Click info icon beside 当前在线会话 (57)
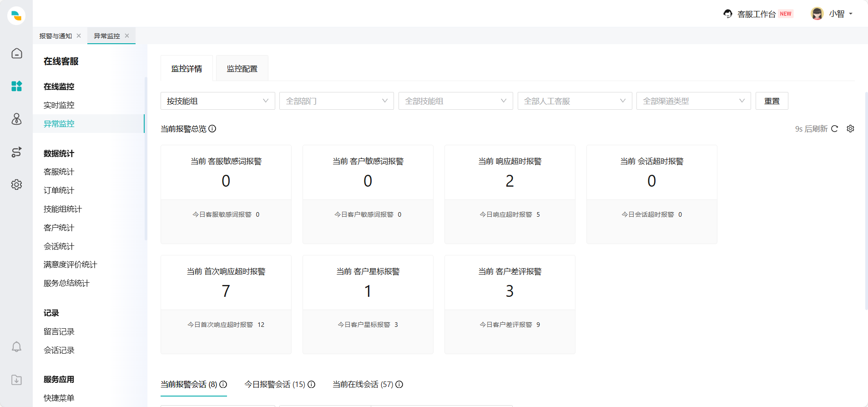868x407 pixels. click(x=399, y=384)
